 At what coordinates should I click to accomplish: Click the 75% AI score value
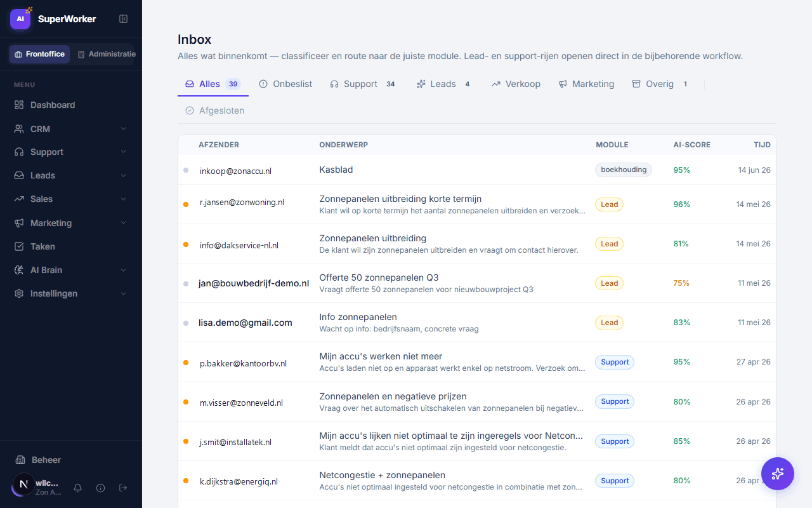point(681,283)
